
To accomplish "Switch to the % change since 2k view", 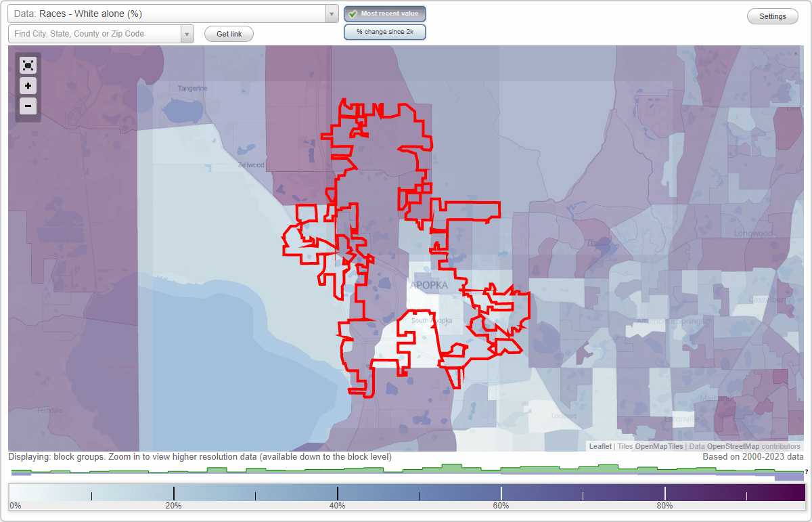I will point(385,32).
